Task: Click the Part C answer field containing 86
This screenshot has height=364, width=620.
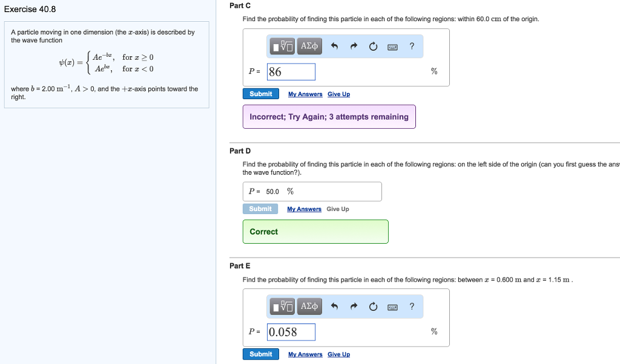Action: (x=291, y=72)
